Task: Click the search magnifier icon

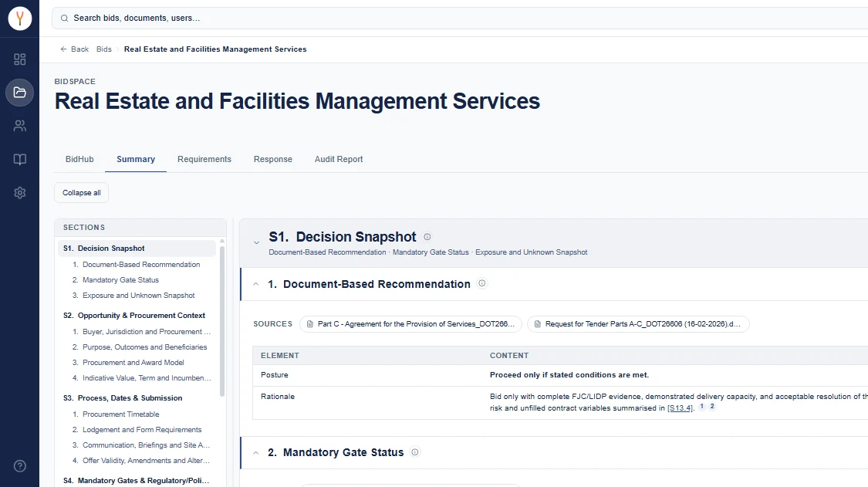Action: (64, 19)
